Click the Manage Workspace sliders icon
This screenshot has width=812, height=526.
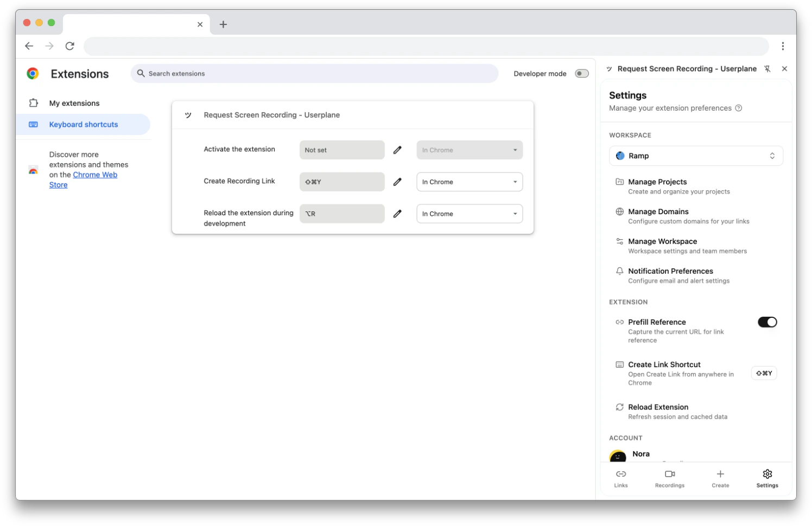pyautogui.click(x=619, y=241)
